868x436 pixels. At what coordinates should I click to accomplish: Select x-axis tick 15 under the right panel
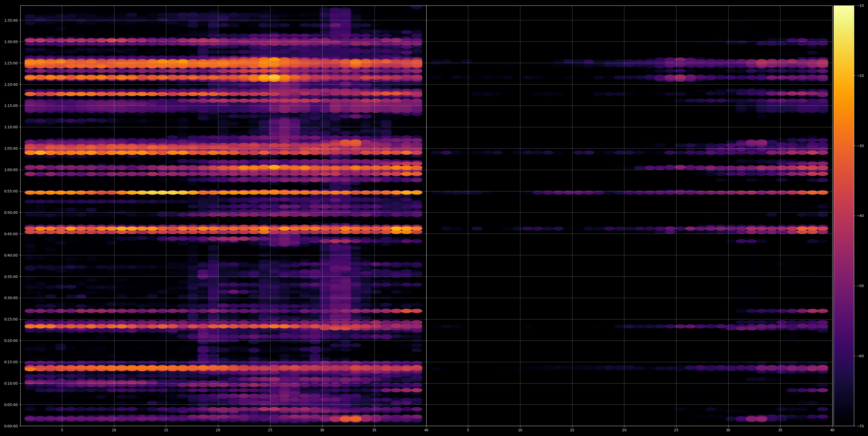coord(572,430)
